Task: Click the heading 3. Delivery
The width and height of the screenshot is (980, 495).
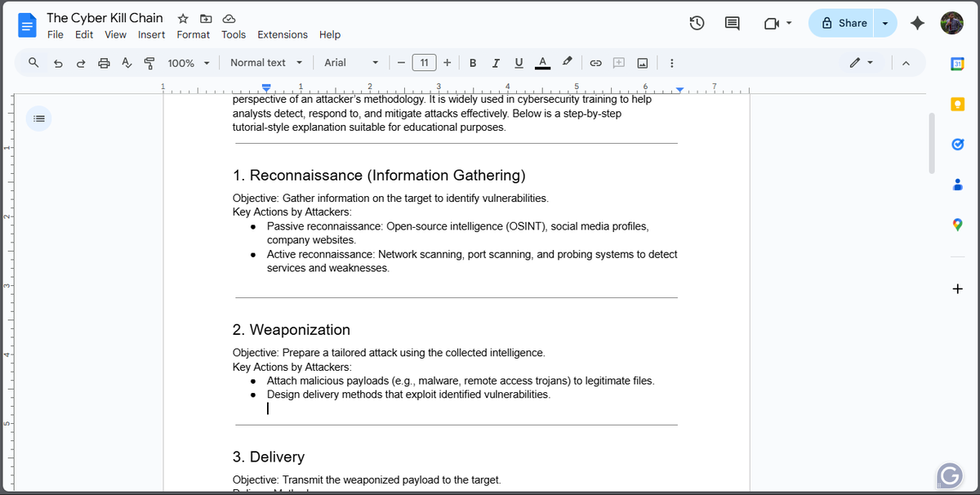Action: (268, 457)
